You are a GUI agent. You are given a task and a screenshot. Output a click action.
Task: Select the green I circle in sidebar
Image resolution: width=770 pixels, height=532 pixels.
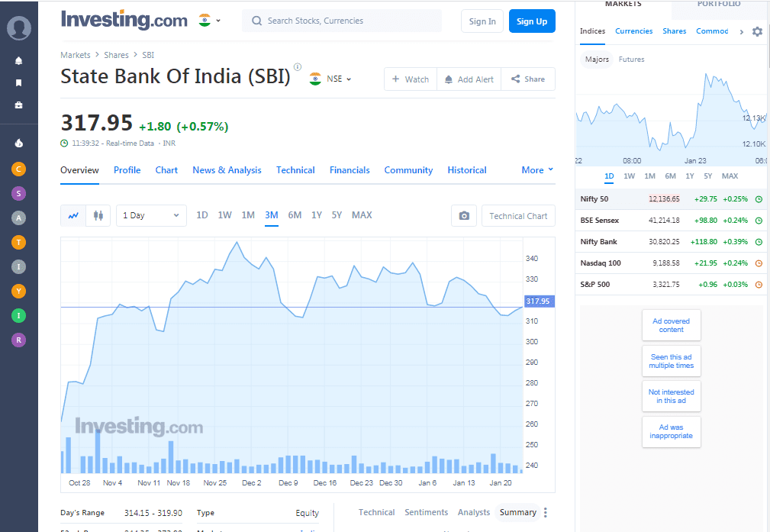click(x=18, y=315)
